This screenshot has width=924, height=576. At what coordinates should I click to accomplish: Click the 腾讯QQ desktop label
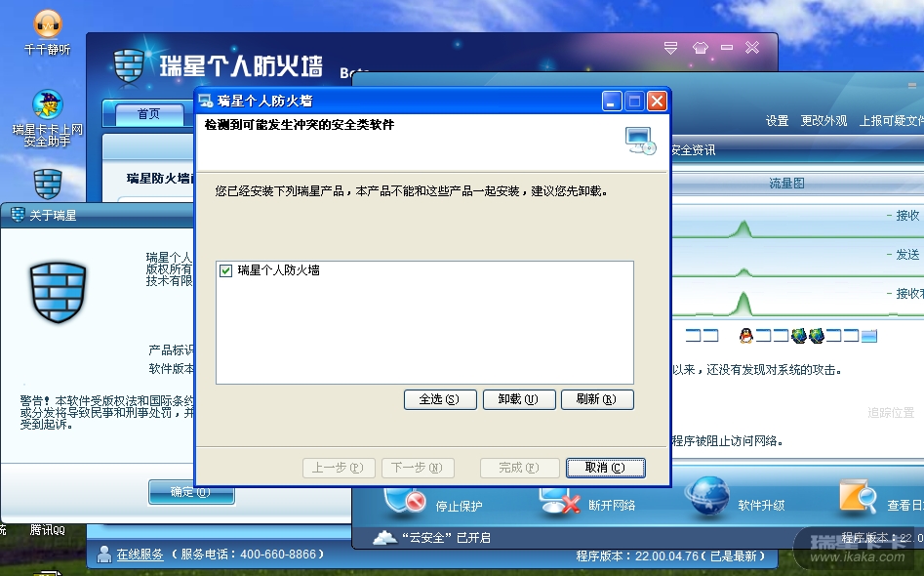pyautogui.click(x=47, y=530)
